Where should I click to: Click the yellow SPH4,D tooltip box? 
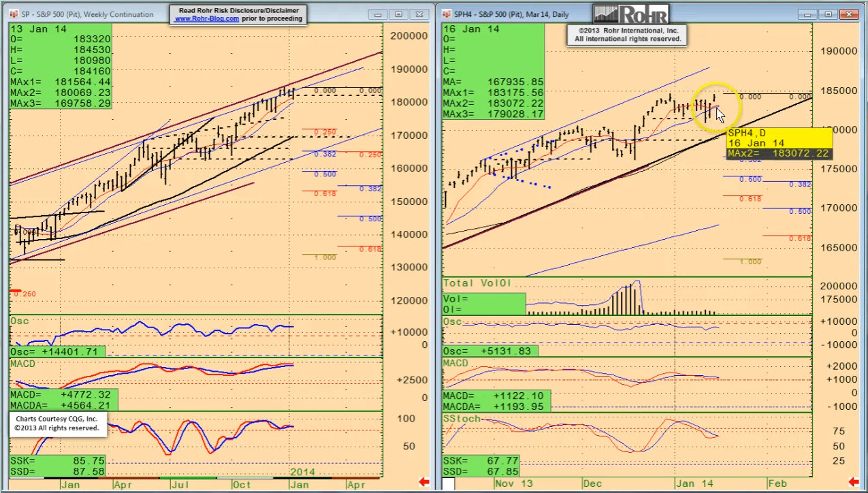[779, 143]
